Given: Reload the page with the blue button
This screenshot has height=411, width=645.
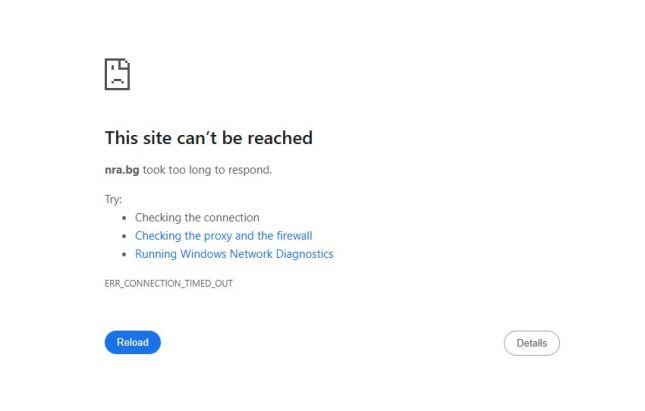Looking at the screenshot, I should [x=132, y=342].
